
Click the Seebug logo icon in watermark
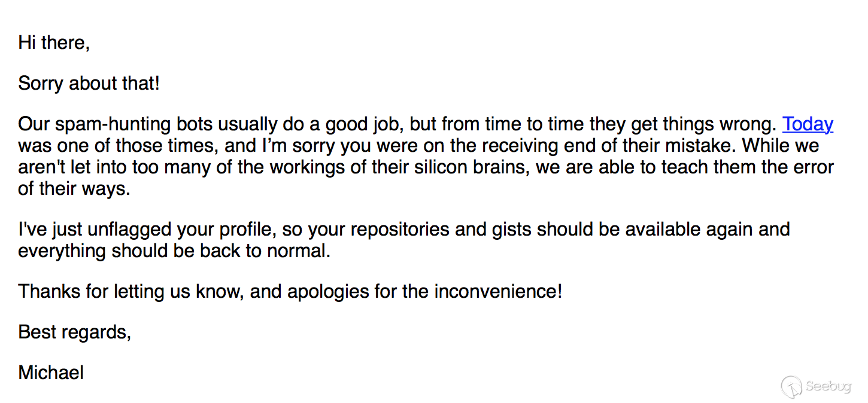791,386
